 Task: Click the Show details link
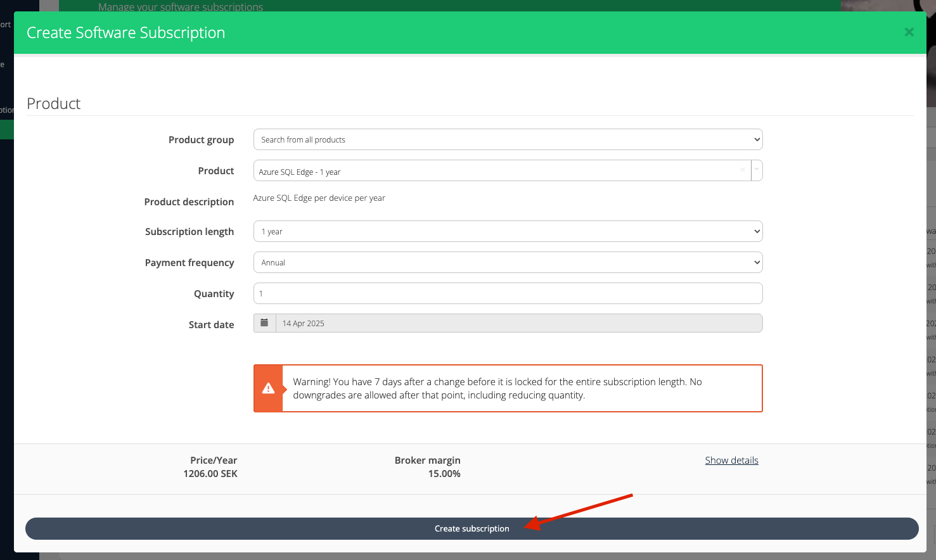731,461
